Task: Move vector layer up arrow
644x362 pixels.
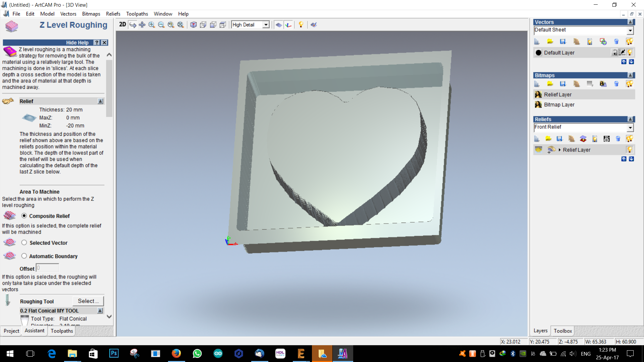Action: 624,62
